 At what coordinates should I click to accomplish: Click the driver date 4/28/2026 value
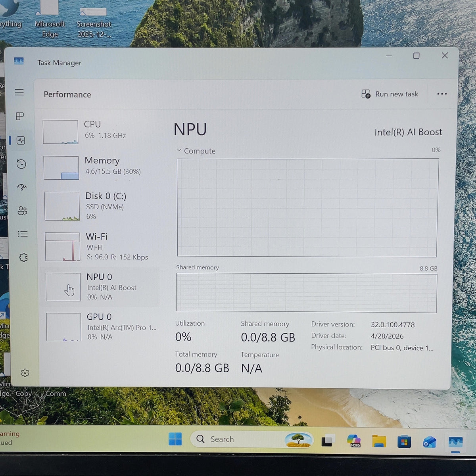[x=387, y=336]
